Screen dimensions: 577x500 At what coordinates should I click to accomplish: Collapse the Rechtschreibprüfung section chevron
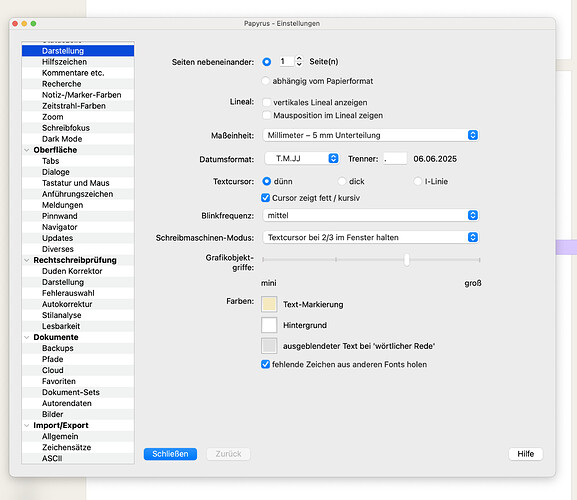pos(27,260)
